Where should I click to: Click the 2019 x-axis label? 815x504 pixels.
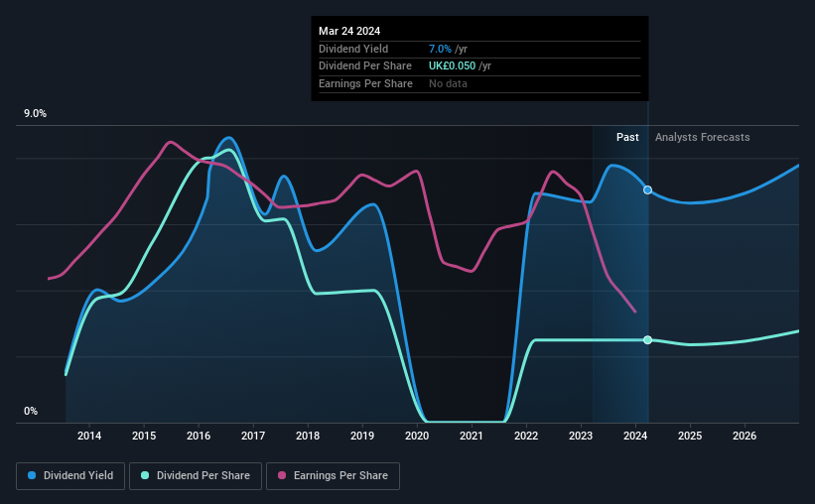coord(362,436)
